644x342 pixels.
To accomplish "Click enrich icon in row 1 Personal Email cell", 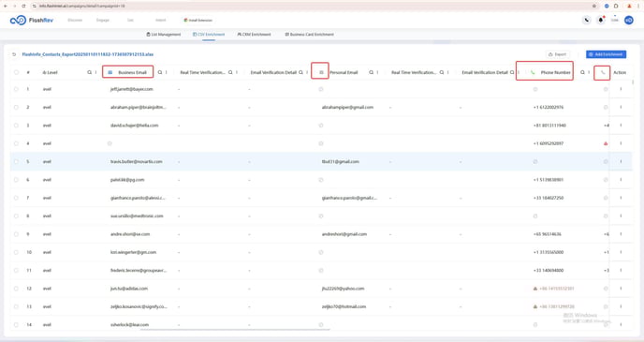I will click(321, 89).
